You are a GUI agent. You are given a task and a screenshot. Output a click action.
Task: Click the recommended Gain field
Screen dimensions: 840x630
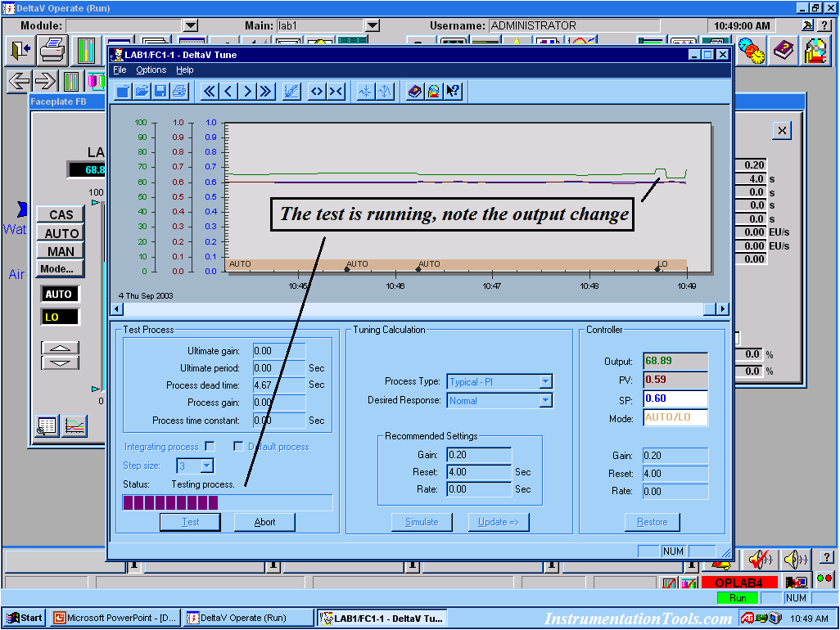coord(478,455)
